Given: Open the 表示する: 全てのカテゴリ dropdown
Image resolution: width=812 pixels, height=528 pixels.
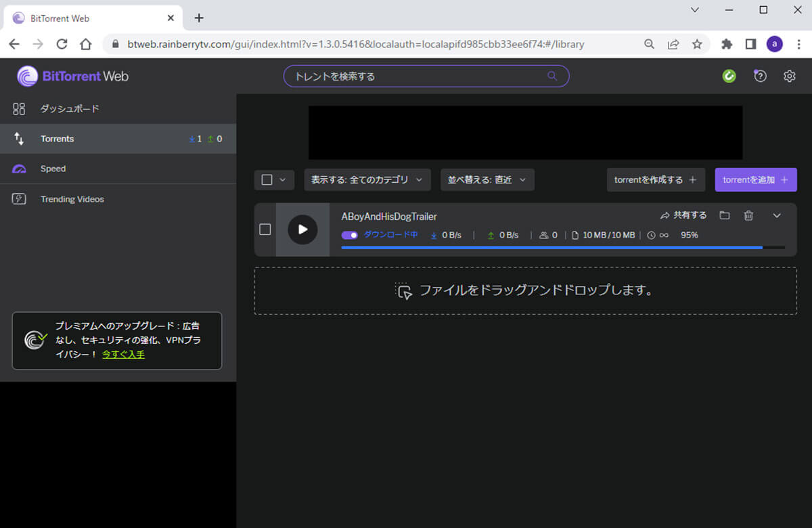Looking at the screenshot, I should pos(367,180).
